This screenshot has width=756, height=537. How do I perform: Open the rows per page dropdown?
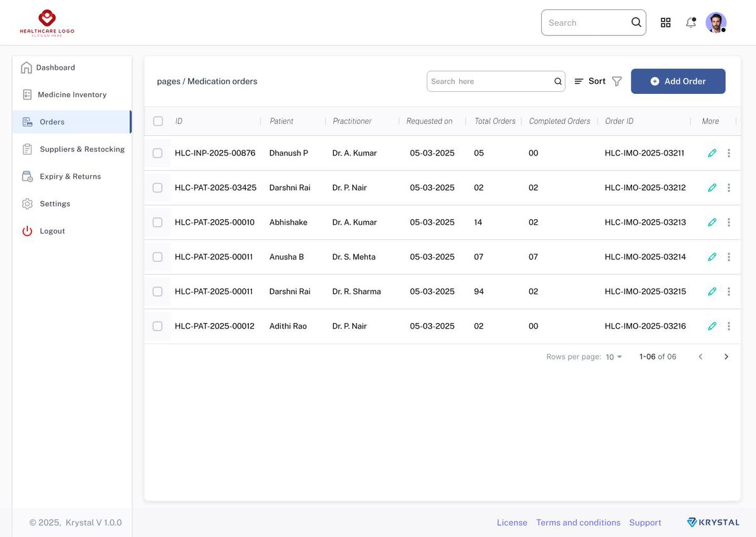point(614,357)
